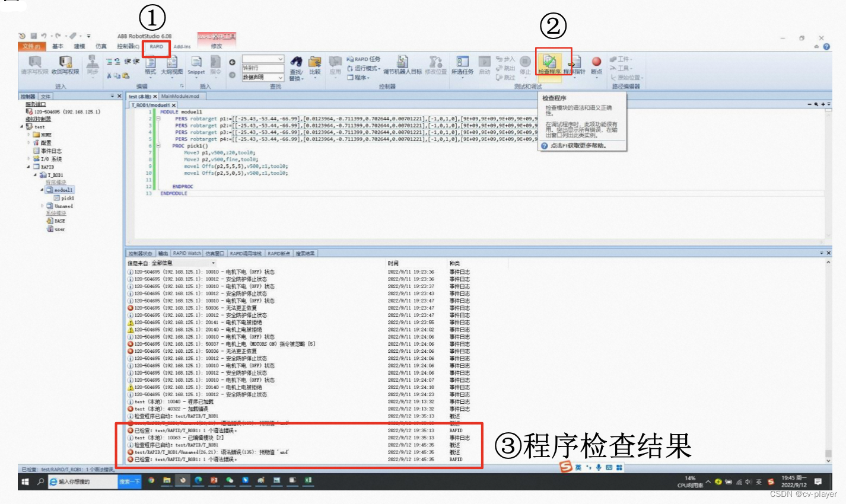The width and height of the screenshot is (846, 504).
Task: Click the 转到行 go to line field
Action: (x=263, y=68)
